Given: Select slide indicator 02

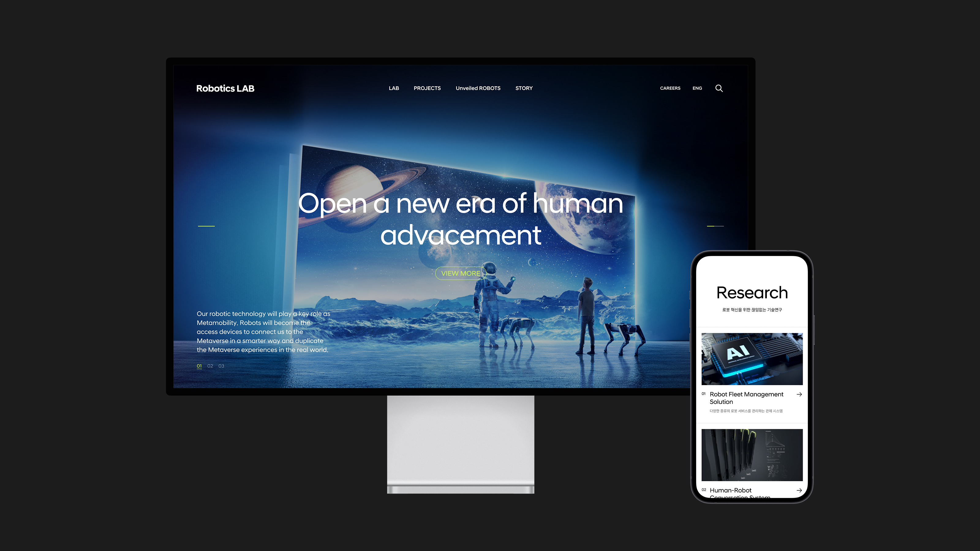Looking at the screenshot, I should (x=209, y=366).
